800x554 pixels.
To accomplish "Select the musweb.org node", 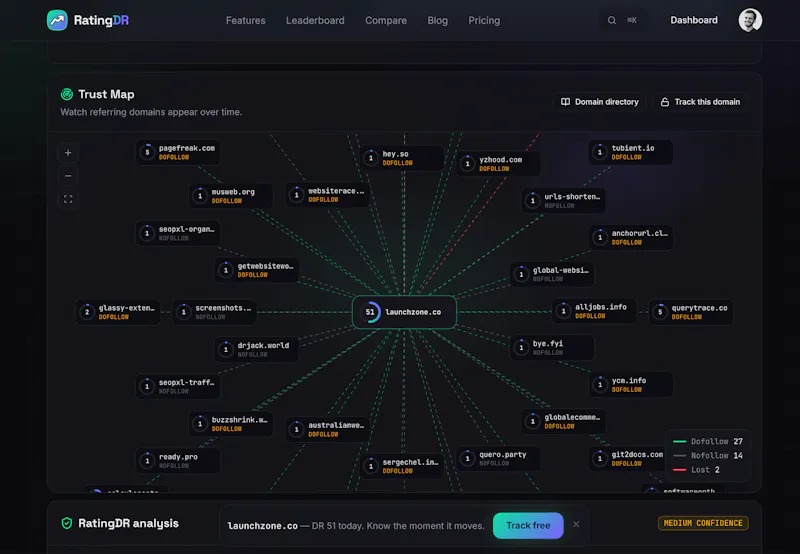I will click(231, 196).
